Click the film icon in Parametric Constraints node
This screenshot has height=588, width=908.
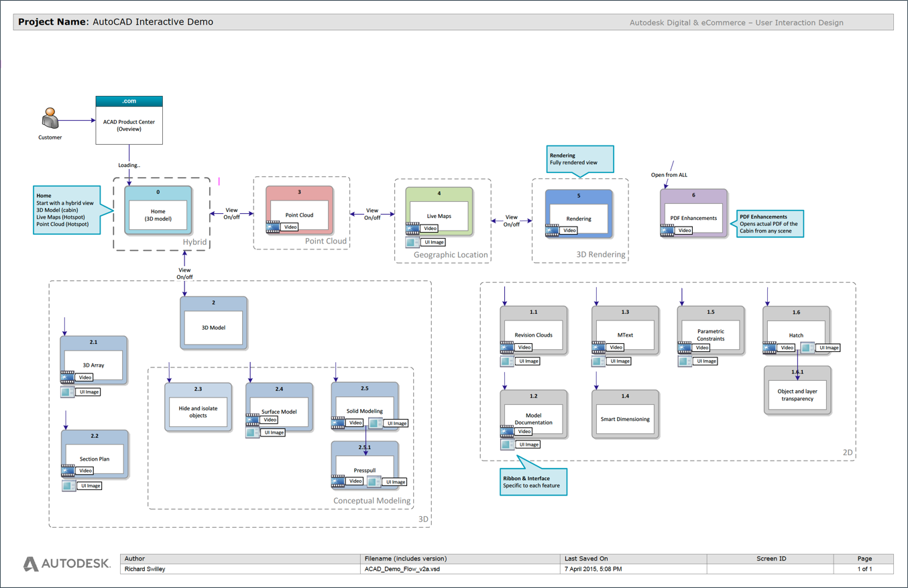(685, 347)
